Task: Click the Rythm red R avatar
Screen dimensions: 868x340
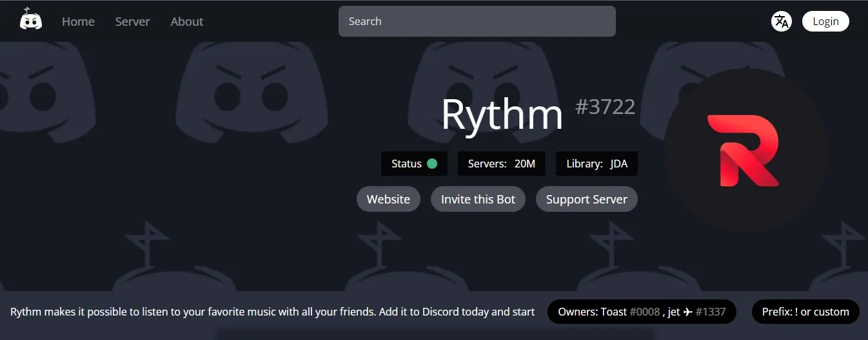Action: [746, 150]
